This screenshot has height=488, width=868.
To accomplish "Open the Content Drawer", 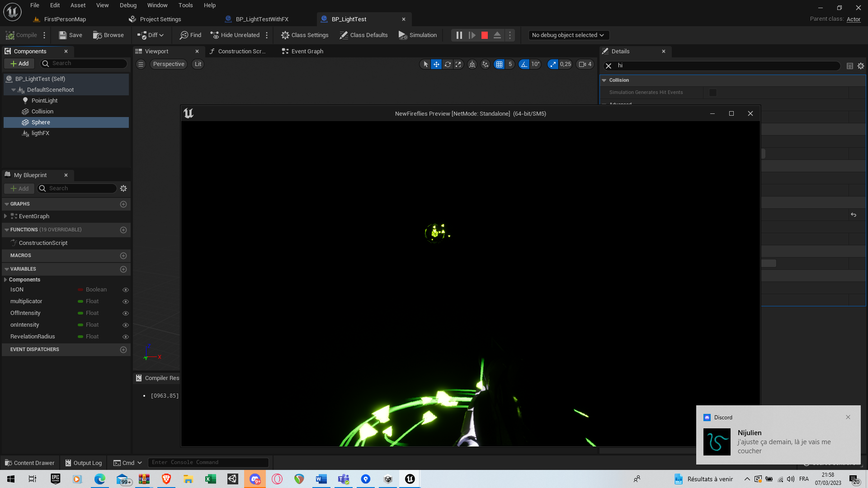I will pos(30,463).
